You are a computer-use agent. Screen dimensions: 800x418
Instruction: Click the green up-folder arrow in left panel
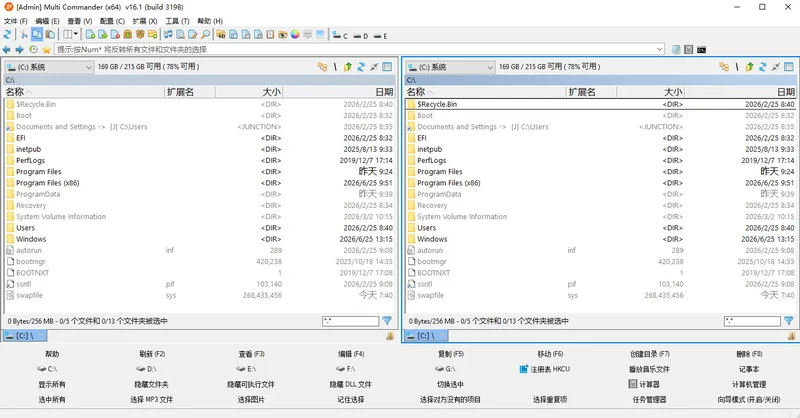[x=348, y=66]
